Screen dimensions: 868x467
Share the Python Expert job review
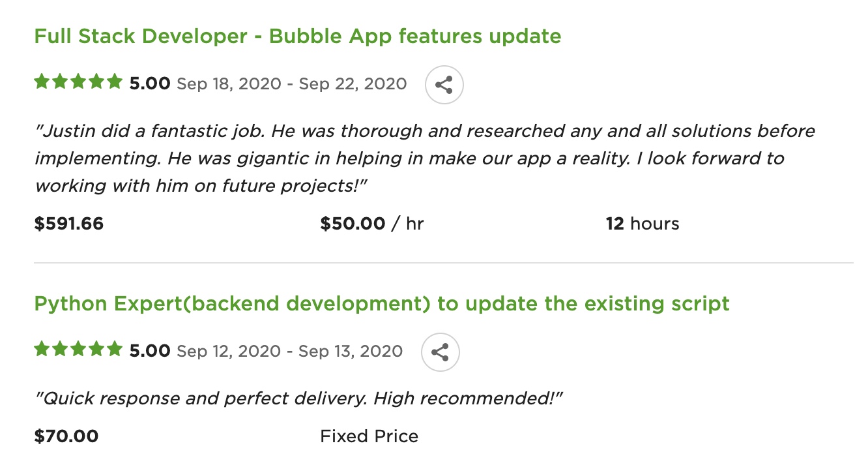pos(441,353)
